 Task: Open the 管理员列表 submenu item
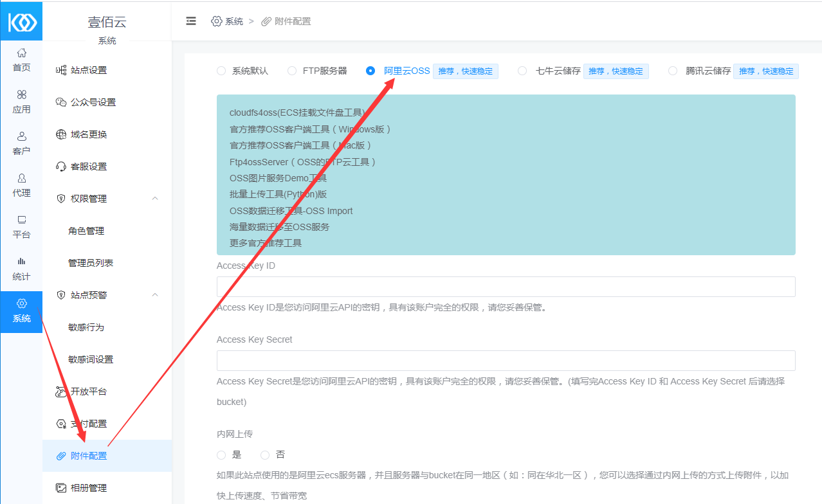pyautogui.click(x=107, y=263)
